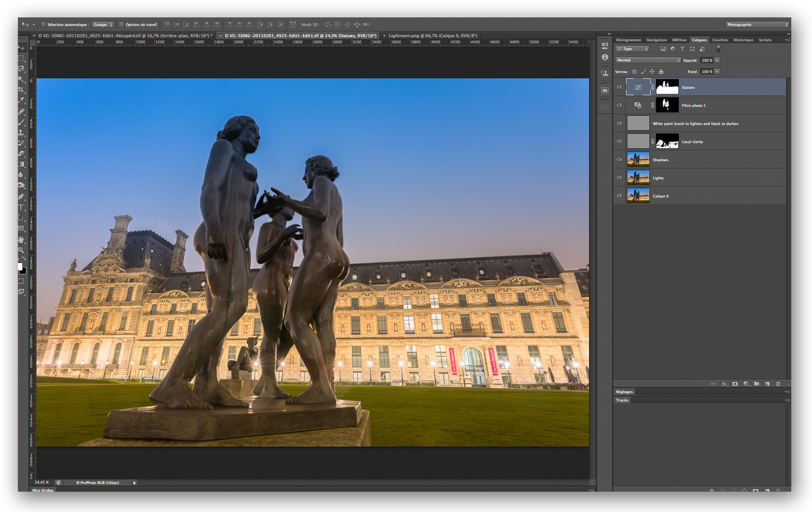
Task: Hide the Statues layer
Action: [619, 87]
